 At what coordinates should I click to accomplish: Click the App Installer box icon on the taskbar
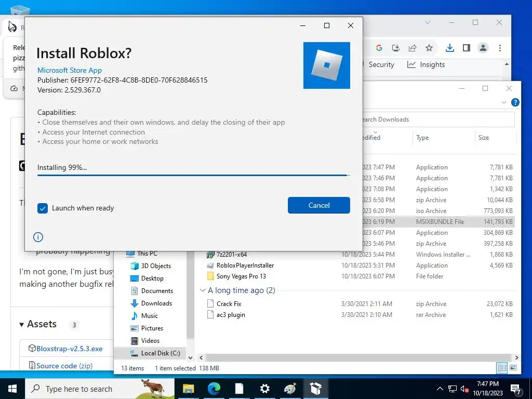(315, 389)
